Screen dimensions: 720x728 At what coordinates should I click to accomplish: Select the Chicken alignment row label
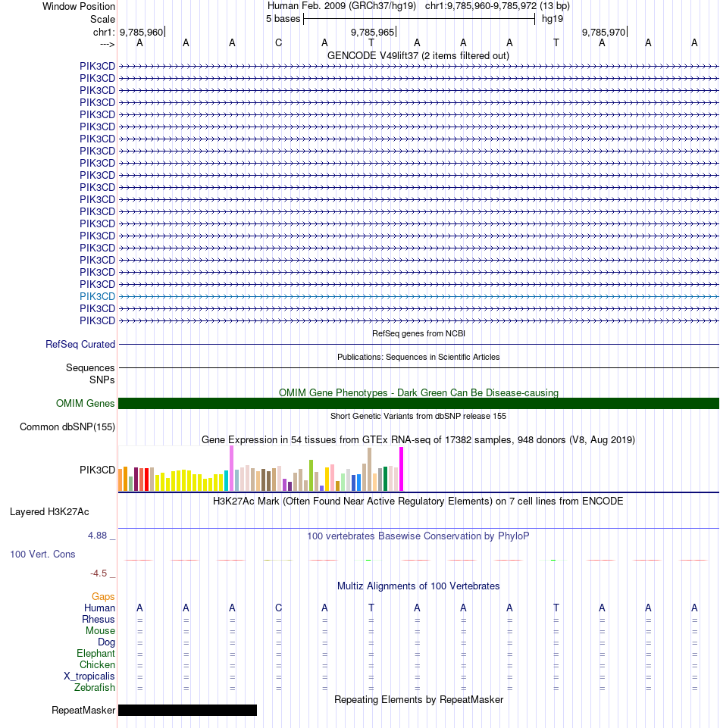(97, 665)
